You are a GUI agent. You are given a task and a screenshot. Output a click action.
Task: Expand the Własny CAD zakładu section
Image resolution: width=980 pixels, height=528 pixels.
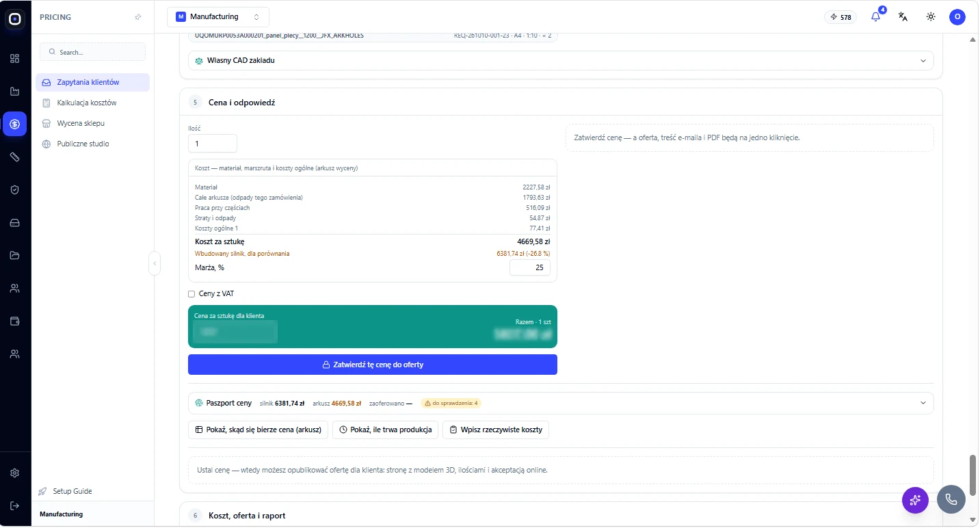(561, 60)
